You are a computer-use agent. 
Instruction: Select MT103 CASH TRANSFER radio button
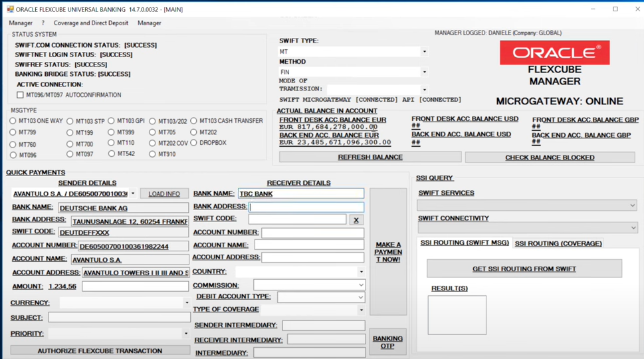click(193, 121)
